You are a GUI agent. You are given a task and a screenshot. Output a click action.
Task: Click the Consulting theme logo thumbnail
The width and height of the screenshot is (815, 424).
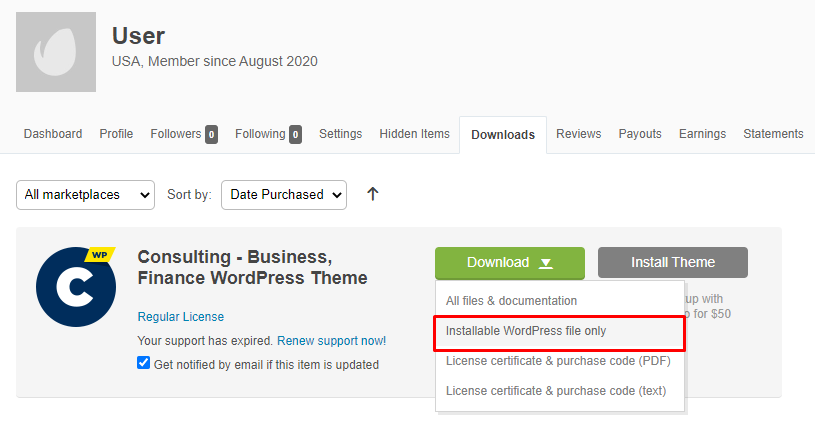(x=76, y=288)
